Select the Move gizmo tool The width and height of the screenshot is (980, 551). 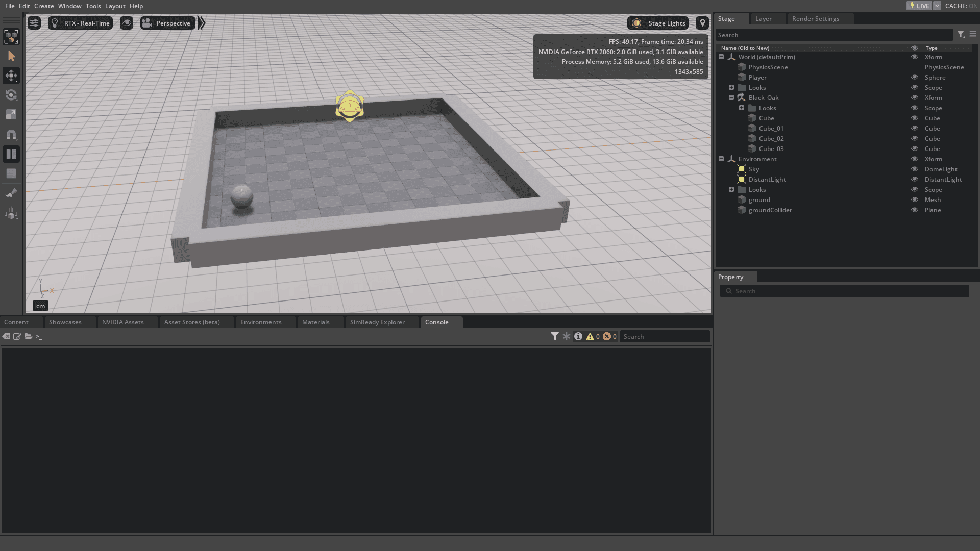click(11, 76)
